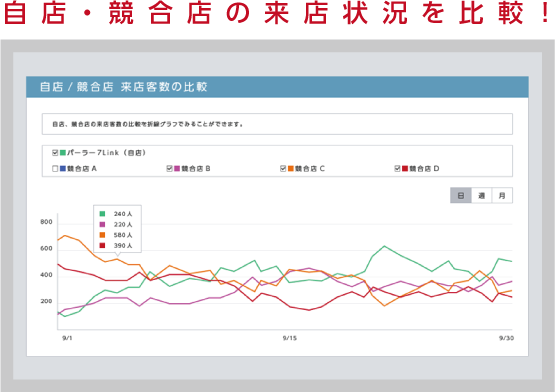This screenshot has width=555, height=392.
Task: Click the 400 y-axis label
Action: (46, 275)
